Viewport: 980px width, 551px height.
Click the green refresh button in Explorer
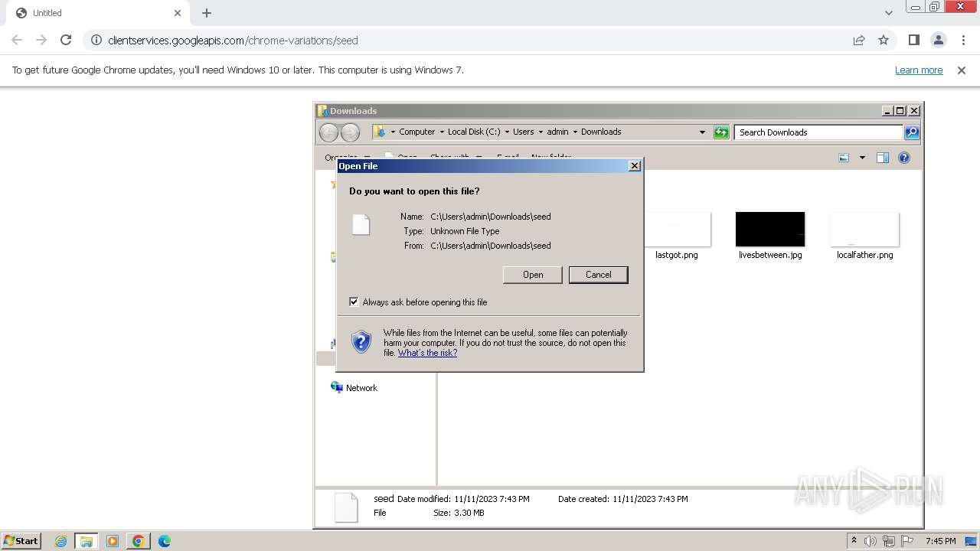click(721, 132)
